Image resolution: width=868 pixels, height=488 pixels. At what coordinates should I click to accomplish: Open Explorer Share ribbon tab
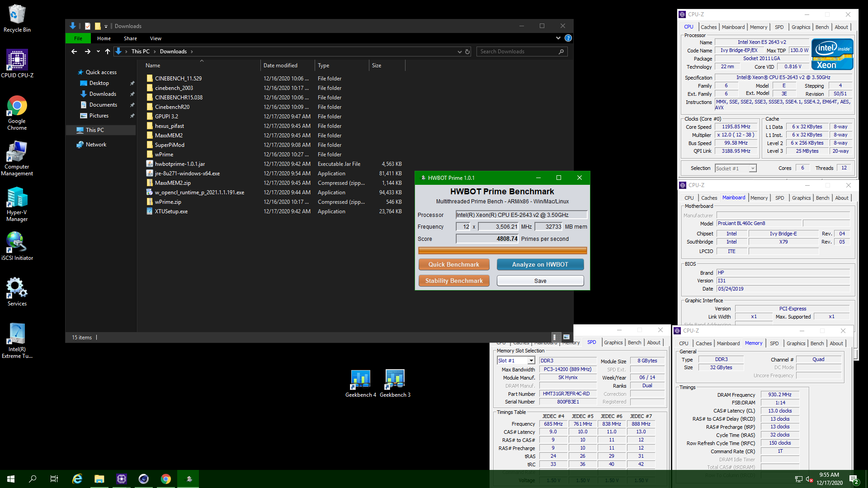(x=131, y=38)
